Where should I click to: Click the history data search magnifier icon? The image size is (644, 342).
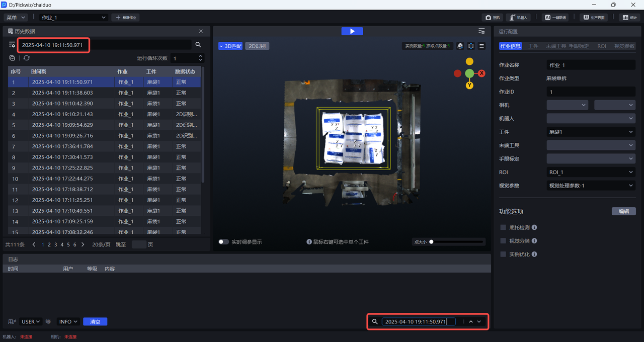[198, 45]
